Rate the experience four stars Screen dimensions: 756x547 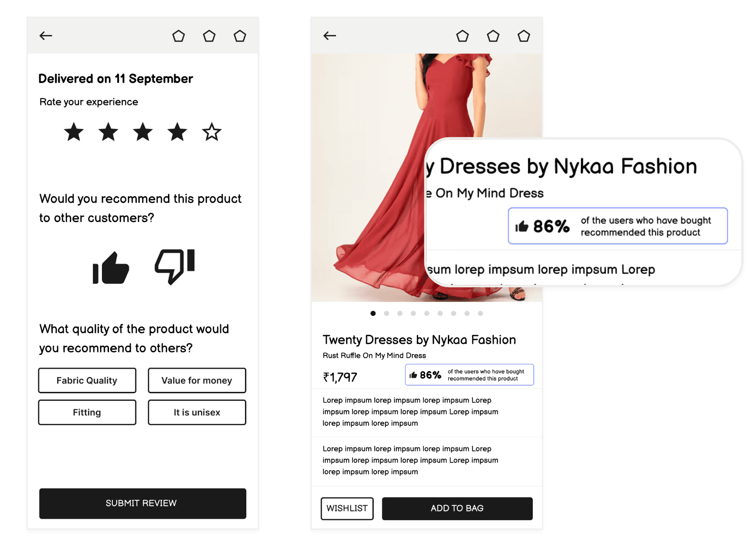pos(177,132)
